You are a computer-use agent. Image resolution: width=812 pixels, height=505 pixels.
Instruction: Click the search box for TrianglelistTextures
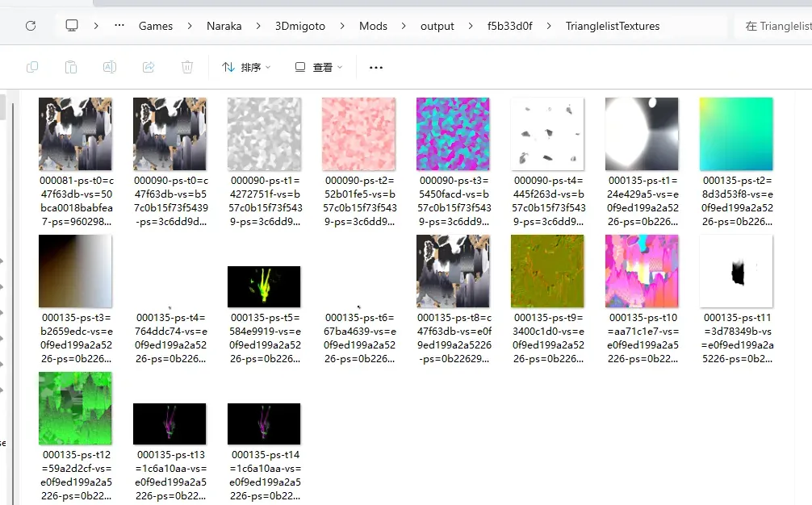pyautogui.click(x=779, y=25)
